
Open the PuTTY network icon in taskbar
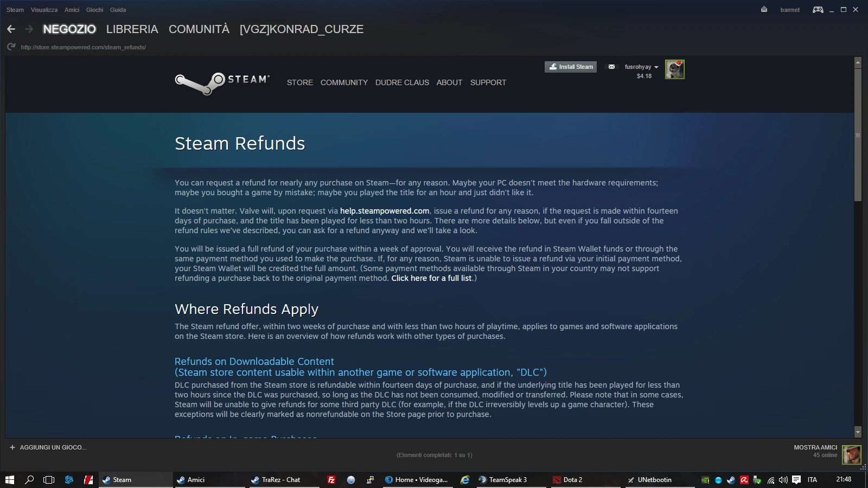(x=371, y=480)
